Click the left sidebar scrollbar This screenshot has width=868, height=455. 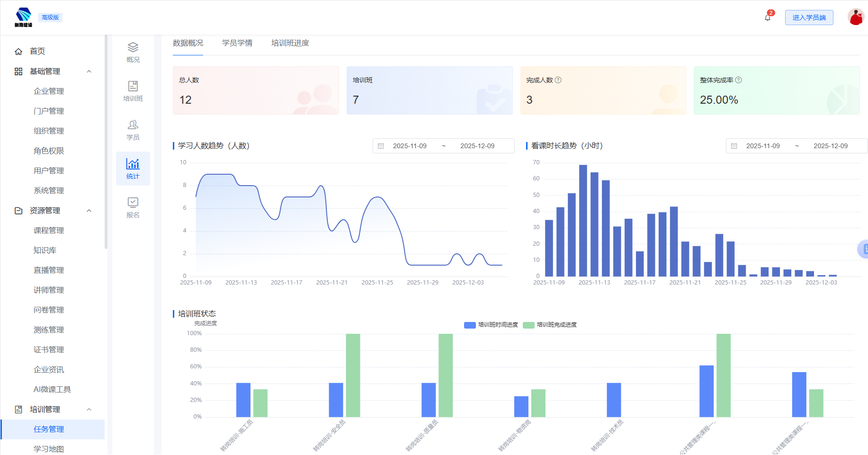[106, 142]
